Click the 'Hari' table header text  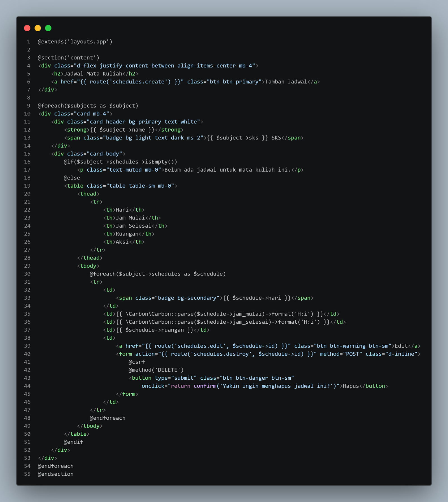[122, 210]
